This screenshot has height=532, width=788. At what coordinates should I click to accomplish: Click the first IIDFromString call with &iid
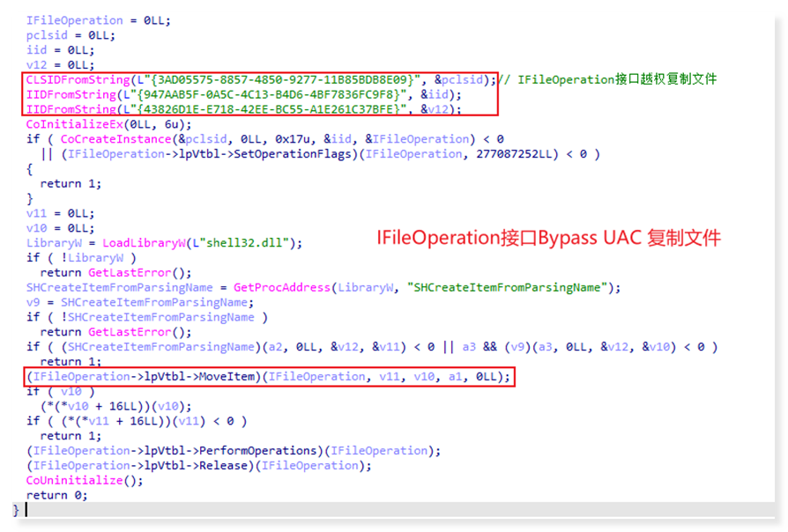244,94
